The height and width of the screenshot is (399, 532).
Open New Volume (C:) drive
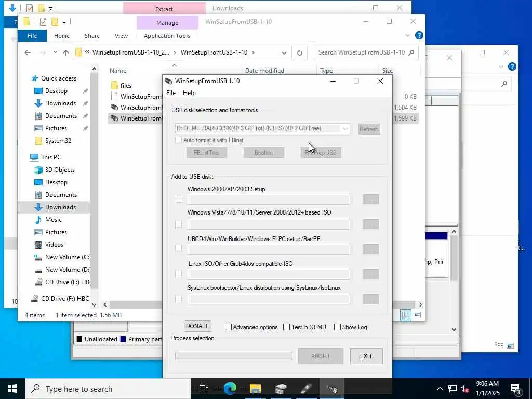point(67,257)
